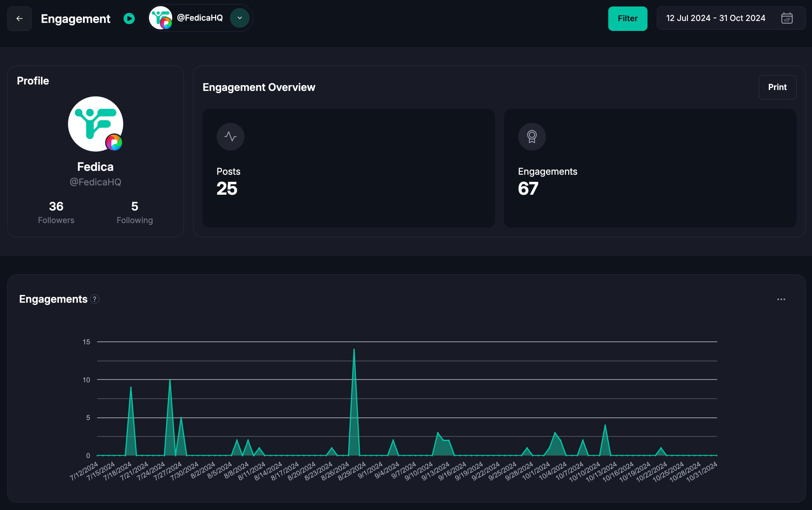Click the back arrow button
Screen dimensions: 812x510
coord(19,19)
